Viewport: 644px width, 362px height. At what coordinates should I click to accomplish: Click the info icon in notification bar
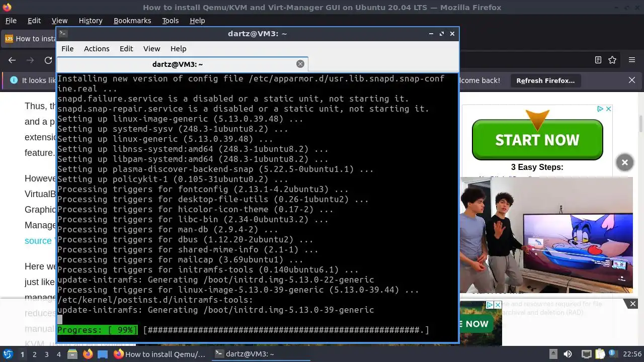14,80
